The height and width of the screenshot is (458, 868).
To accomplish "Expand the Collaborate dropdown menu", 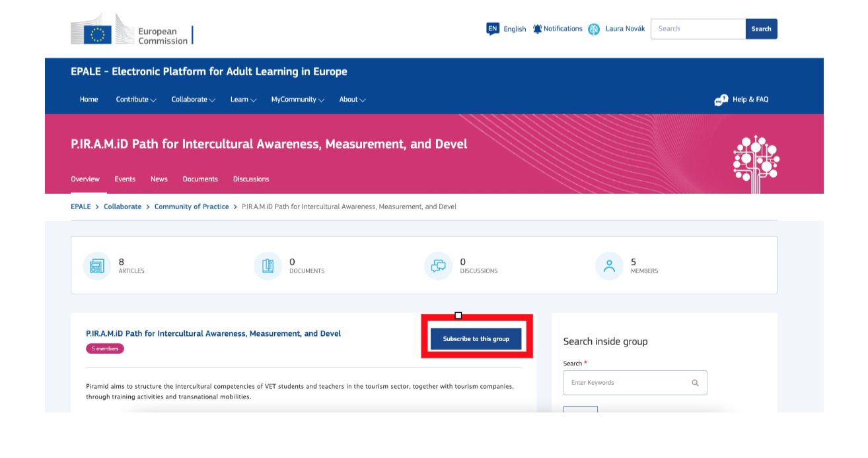I will (193, 100).
